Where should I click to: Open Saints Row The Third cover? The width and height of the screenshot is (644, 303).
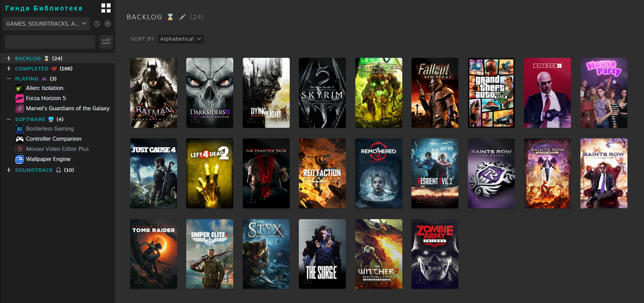pyautogui.click(x=491, y=174)
